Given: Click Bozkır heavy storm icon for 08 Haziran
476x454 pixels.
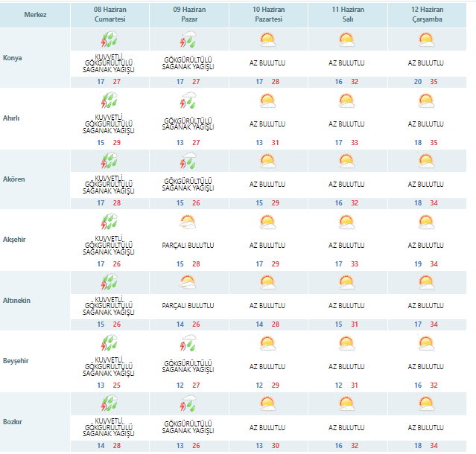Looking at the screenshot, I should 110,403.
